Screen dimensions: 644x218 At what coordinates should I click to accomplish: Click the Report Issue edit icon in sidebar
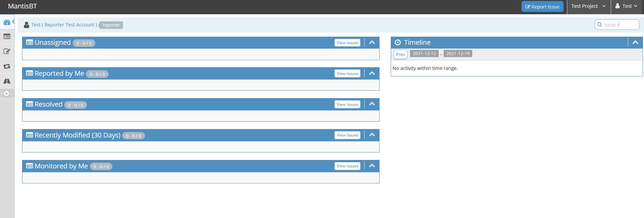click(7, 52)
